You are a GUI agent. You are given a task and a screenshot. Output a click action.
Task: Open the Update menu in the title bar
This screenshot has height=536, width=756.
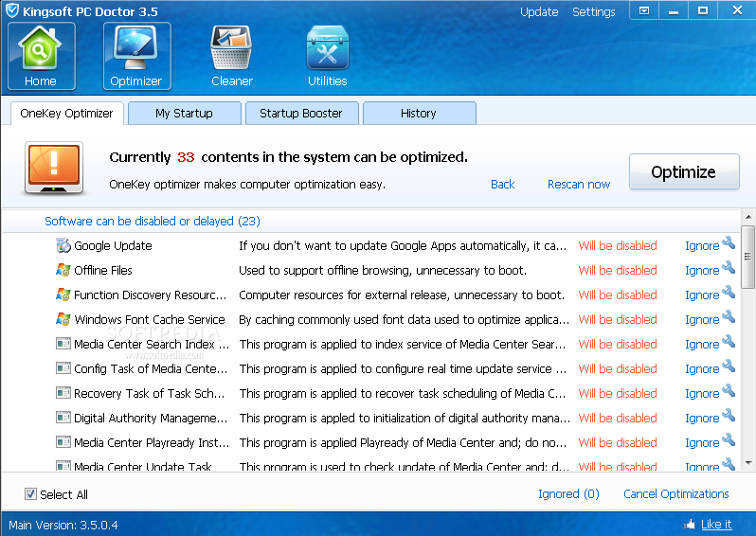(539, 11)
